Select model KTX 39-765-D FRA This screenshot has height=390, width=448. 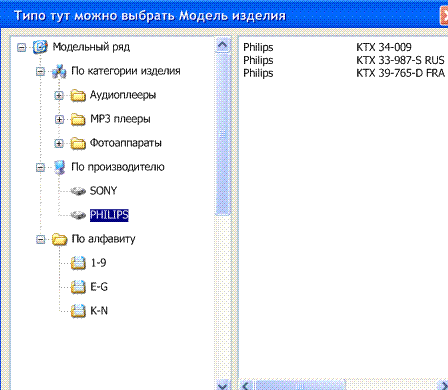coord(400,73)
